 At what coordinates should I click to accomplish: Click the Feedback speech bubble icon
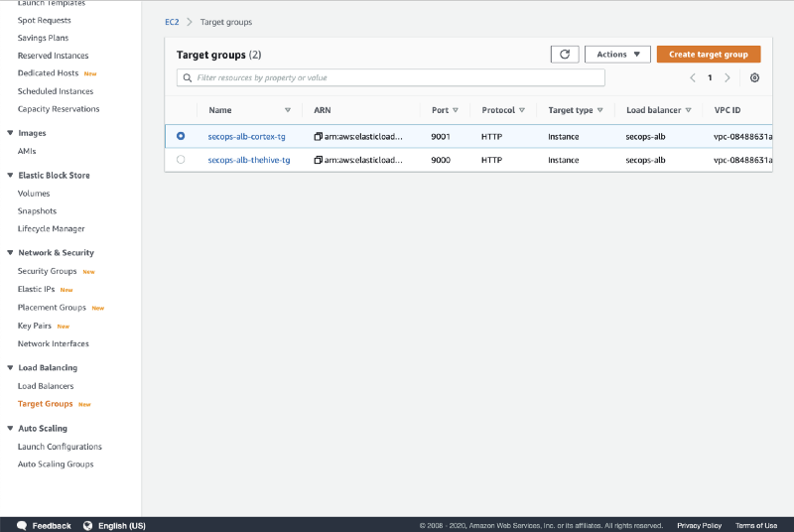(x=20, y=525)
